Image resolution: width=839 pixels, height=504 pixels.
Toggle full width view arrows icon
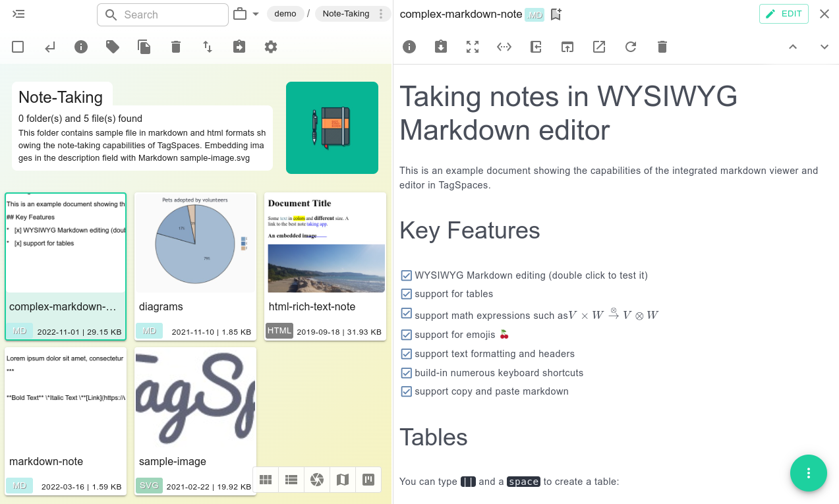[504, 47]
